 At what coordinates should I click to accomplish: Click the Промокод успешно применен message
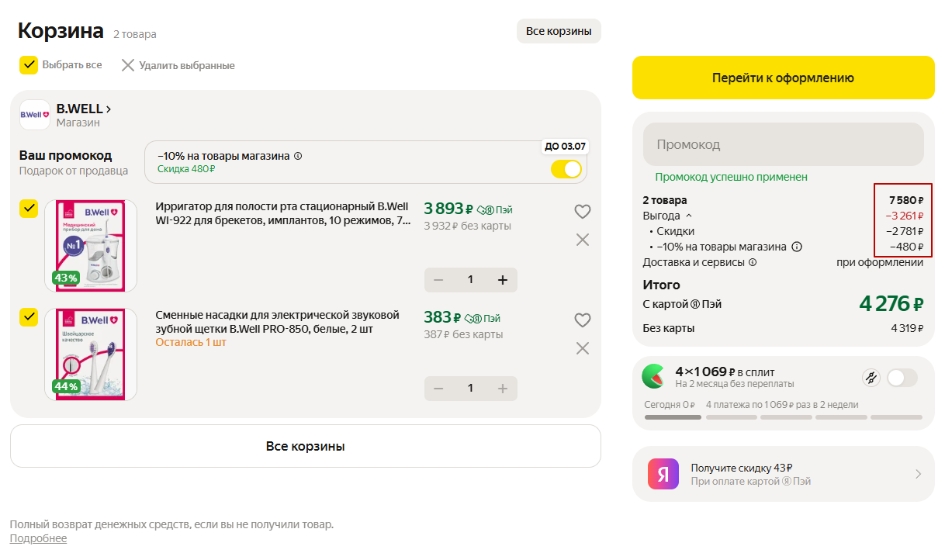[x=731, y=177]
